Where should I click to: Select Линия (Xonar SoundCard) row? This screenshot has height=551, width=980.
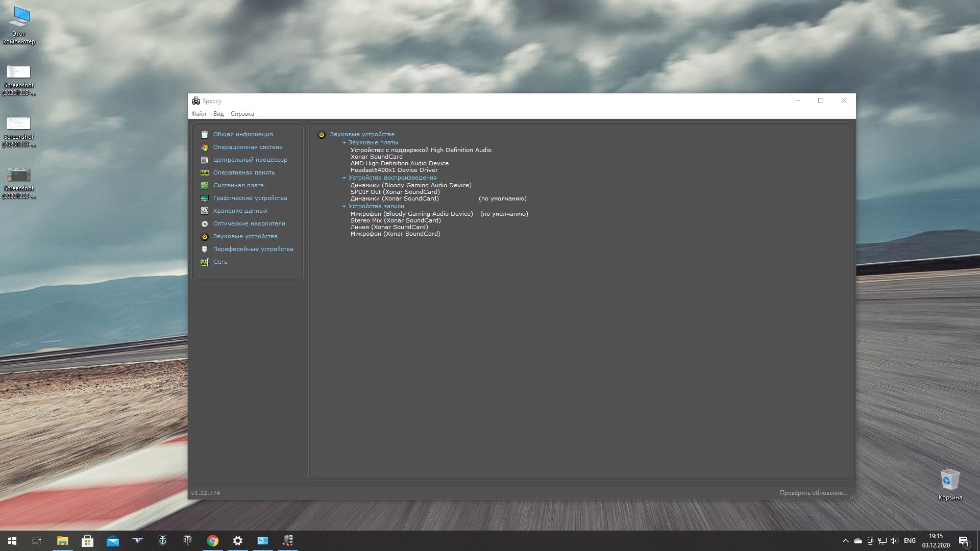pos(389,227)
